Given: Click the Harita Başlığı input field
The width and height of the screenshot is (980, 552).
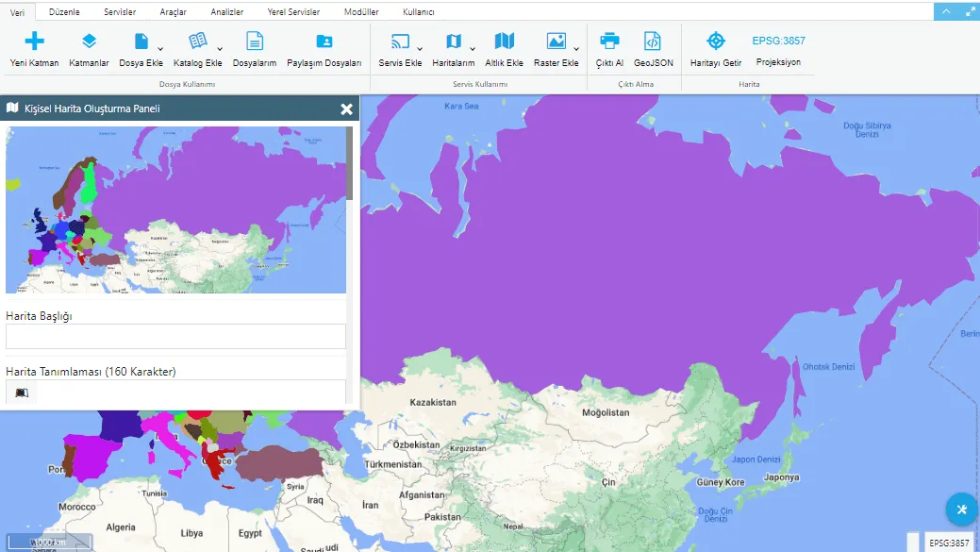Looking at the screenshot, I should (x=175, y=336).
